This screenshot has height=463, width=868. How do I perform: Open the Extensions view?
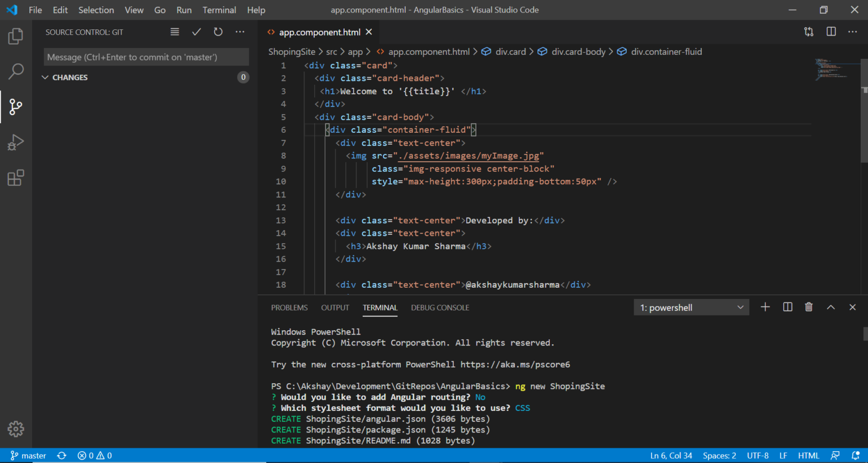click(x=16, y=178)
